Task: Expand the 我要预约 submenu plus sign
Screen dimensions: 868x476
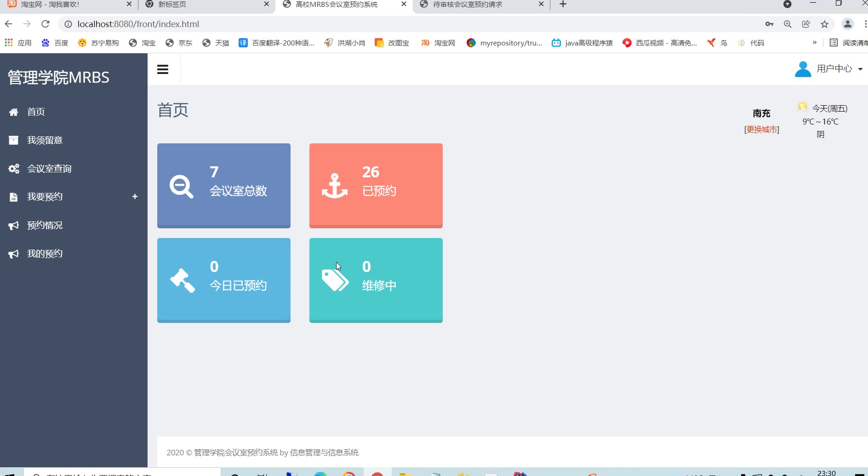Action: click(x=135, y=197)
